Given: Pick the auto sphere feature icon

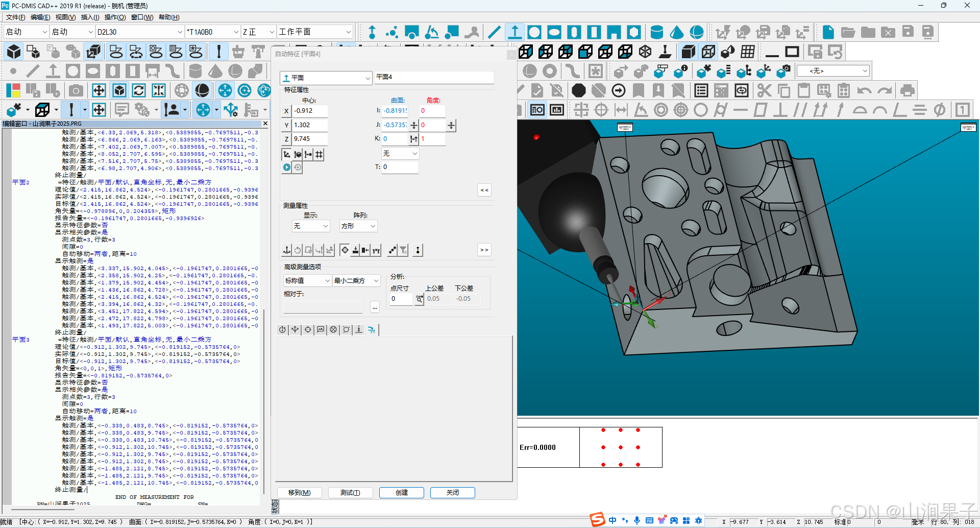Looking at the screenshot, I should pos(697,32).
